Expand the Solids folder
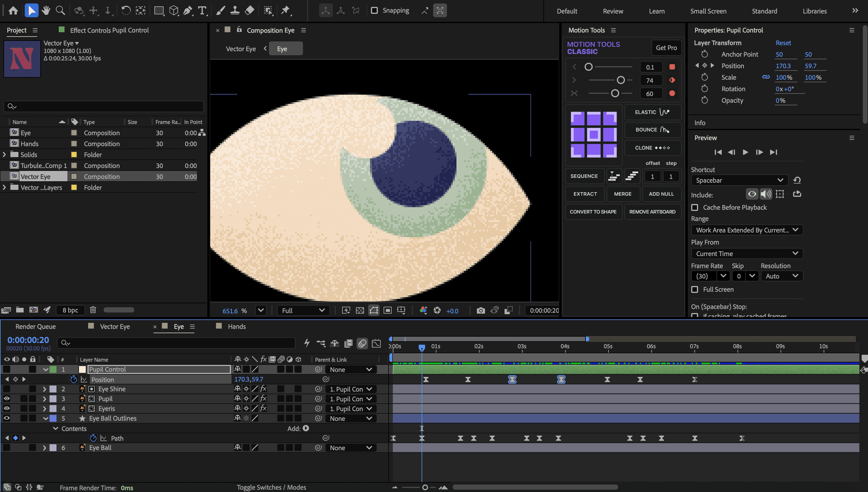 pos(4,155)
